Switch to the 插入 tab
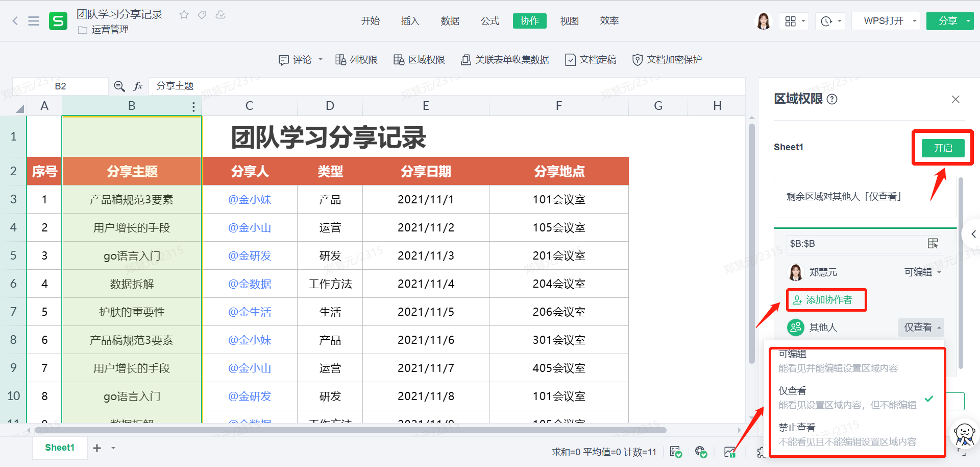Image resolution: width=980 pixels, height=467 pixels. click(x=410, y=21)
